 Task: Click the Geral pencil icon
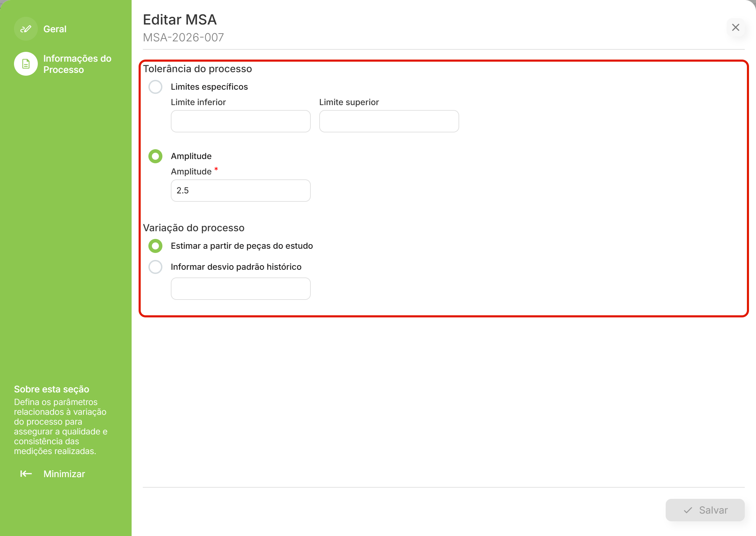26,29
